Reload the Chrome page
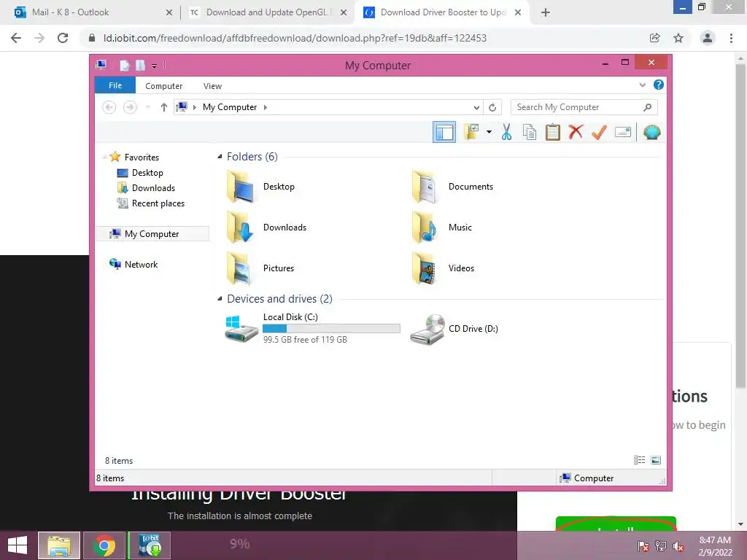This screenshot has height=560, width=747. [x=63, y=38]
